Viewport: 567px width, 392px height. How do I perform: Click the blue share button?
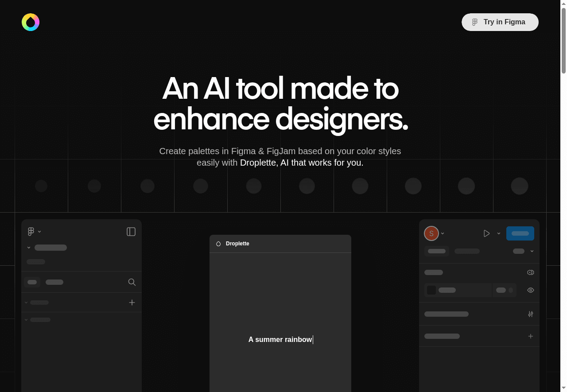520,233
